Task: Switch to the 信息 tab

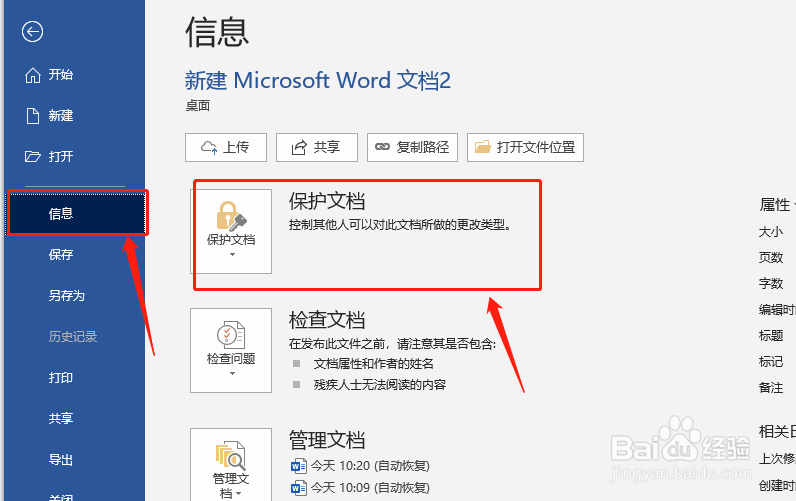Action: click(x=76, y=213)
